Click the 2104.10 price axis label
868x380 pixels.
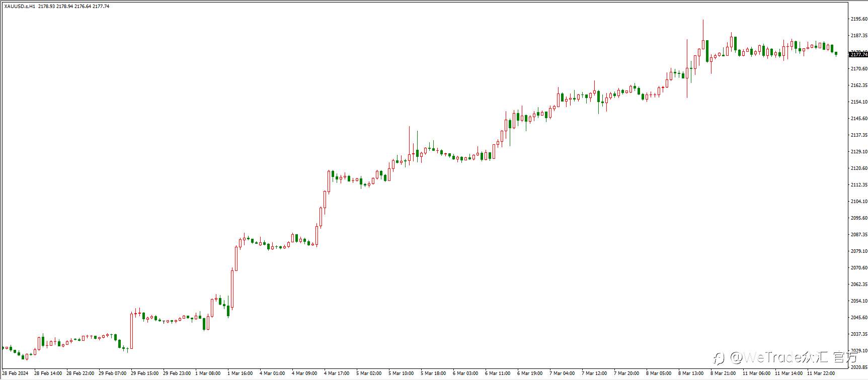(859, 202)
